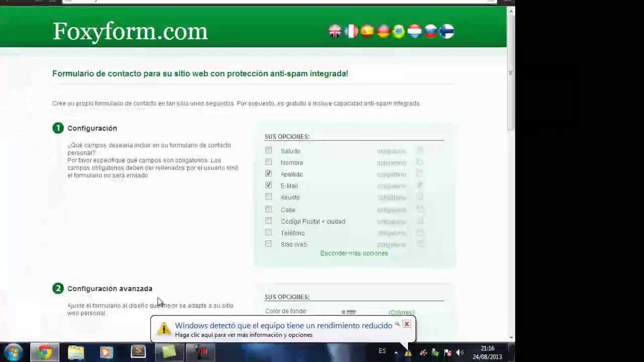
Task: Open Windows Explorer folder from taskbar
Action: (x=76, y=352)
